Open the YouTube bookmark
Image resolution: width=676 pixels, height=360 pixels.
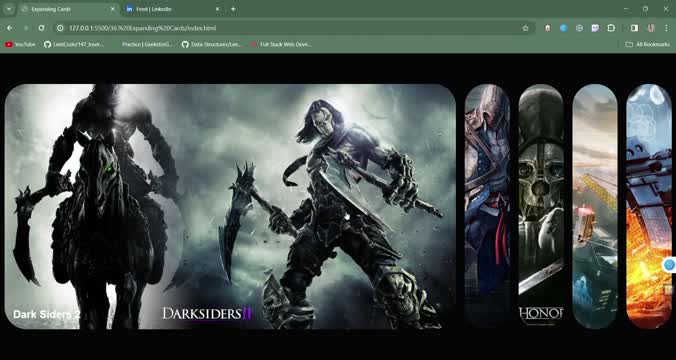click(x=20, y=44)
